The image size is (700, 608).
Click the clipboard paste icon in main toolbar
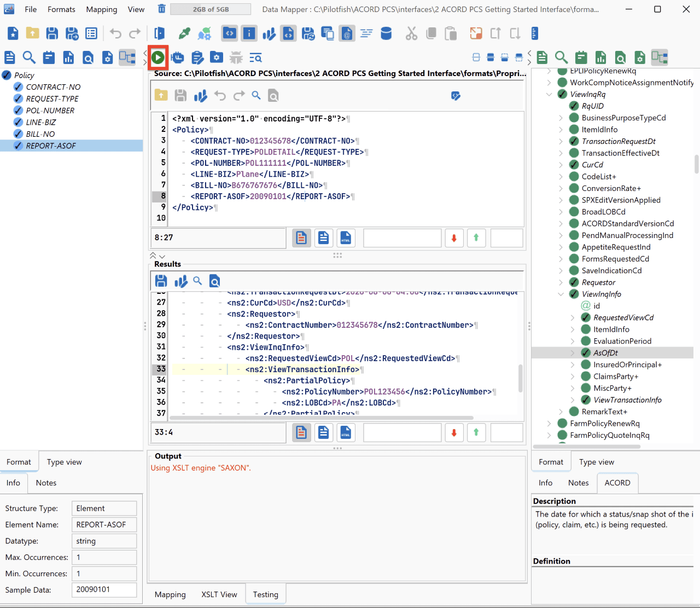[451, 33]
